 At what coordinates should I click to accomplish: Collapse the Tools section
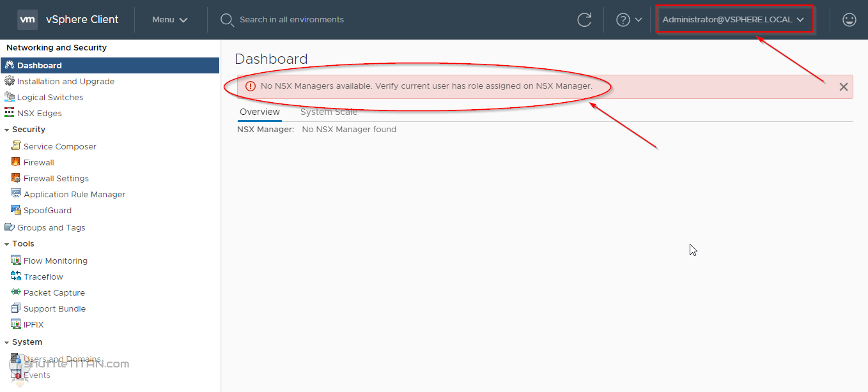coord(6,244)
